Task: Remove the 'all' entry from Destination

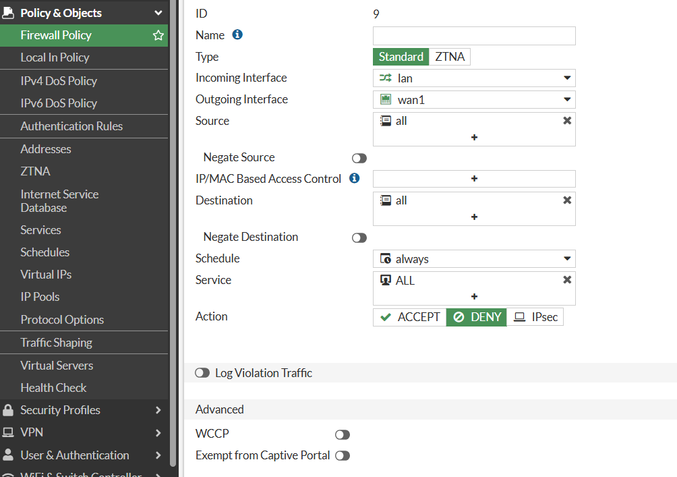Action: (567, 200)
